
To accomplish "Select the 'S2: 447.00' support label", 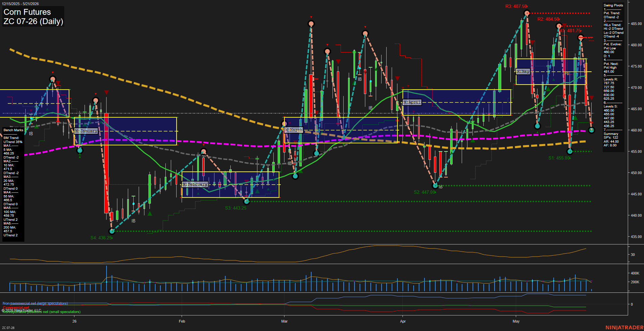I will click(x=424, y=192).
